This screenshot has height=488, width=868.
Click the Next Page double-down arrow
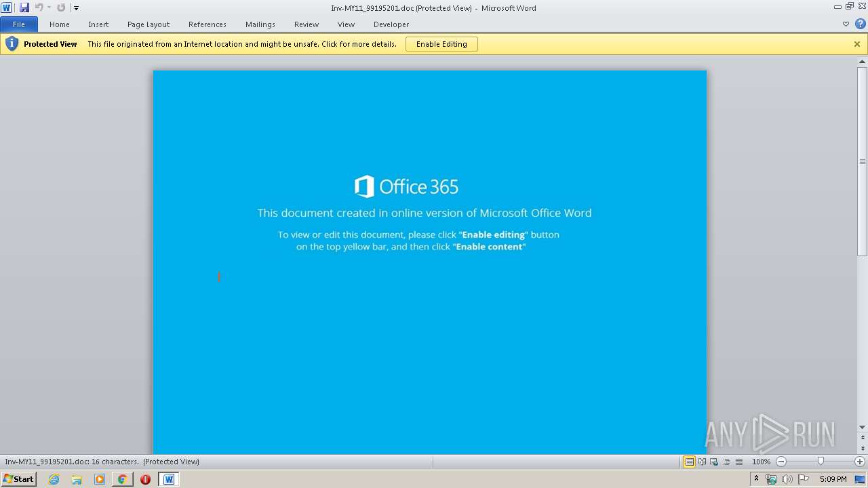tap(863, 449)
